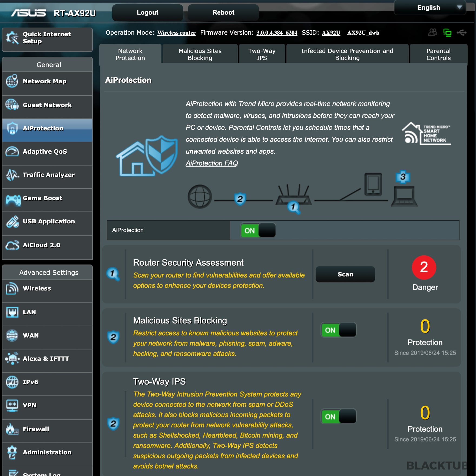The image size is (476, 476).
Task: Select the AiProtection shield lock icon
Action: (12, 128)
